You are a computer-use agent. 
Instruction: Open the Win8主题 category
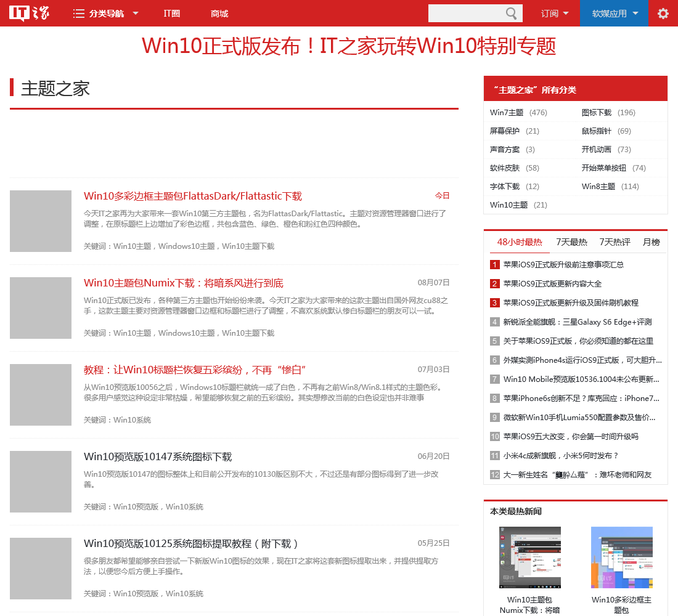598,187
